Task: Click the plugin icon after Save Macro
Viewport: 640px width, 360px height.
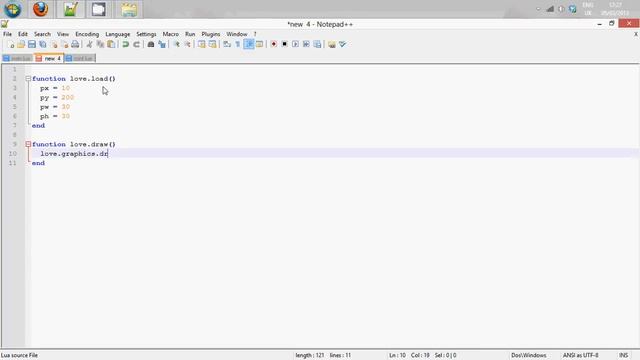Action: click(331, 44)
